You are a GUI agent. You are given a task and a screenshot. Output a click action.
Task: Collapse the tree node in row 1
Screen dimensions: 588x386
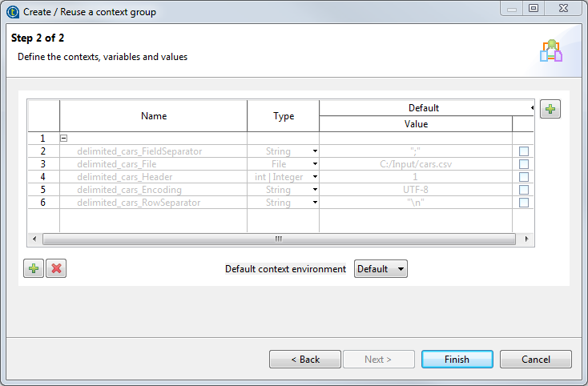click(x=64, y=139)
